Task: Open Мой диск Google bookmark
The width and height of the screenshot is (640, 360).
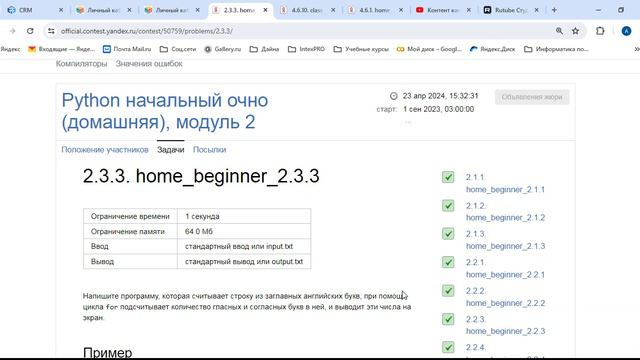Action: [429, 49]
